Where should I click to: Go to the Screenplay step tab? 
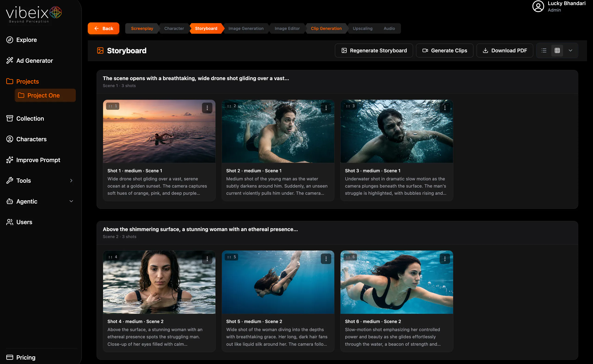coord(142,28)
